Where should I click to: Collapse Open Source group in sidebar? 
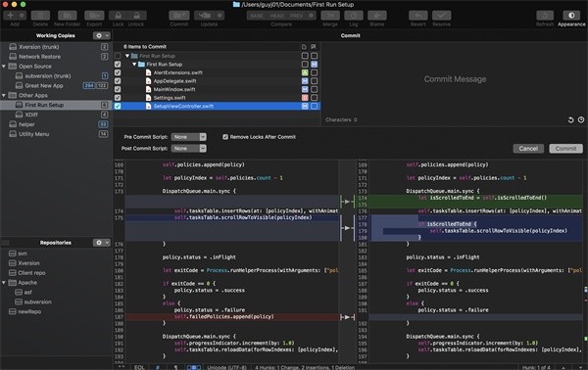tap(4, 67)
